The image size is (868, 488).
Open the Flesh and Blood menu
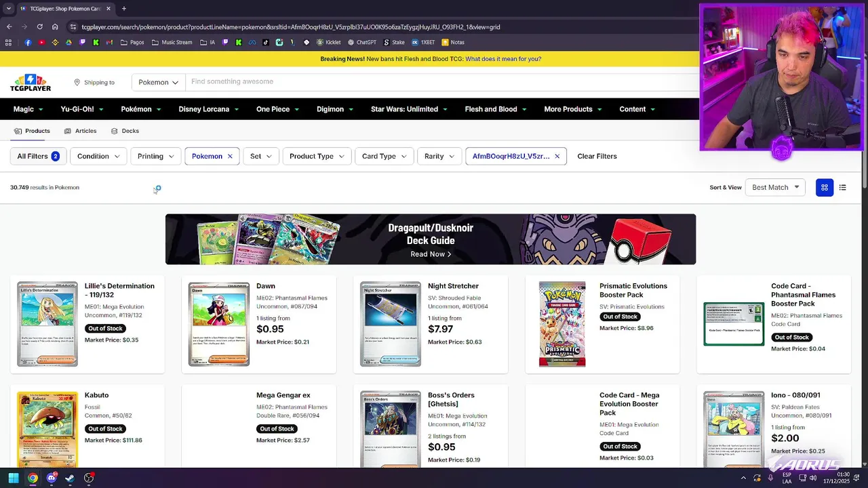coord(496,109)
